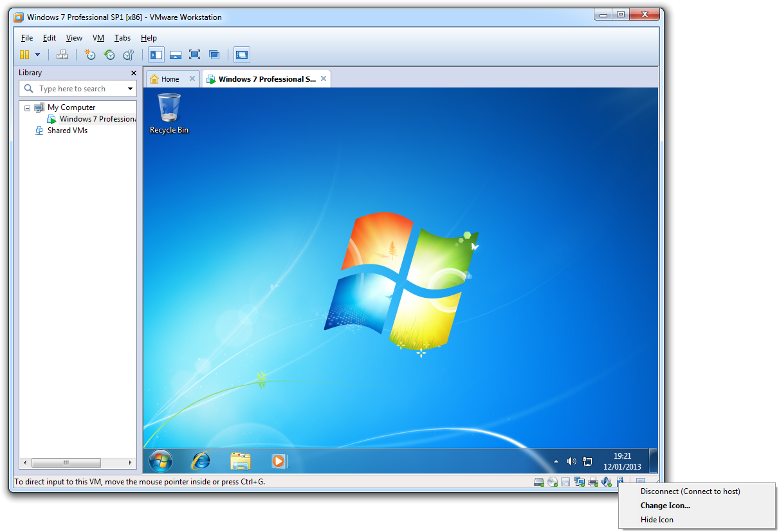Viewport: 779px width, 532px height.
Task: Click the yellow Suspend VM button
Action: (24, 55)
